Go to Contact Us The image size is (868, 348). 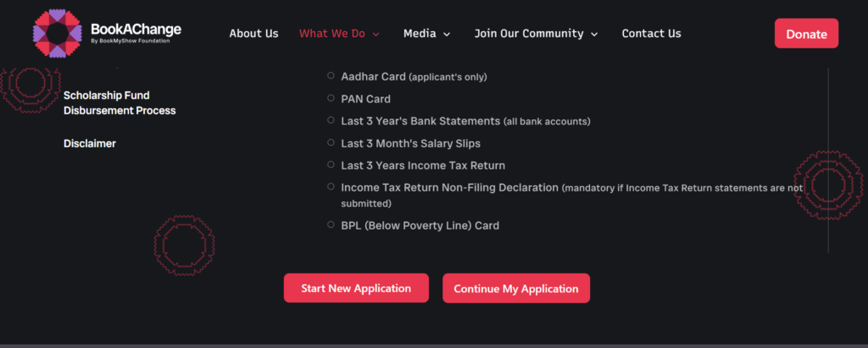(651, 33)
